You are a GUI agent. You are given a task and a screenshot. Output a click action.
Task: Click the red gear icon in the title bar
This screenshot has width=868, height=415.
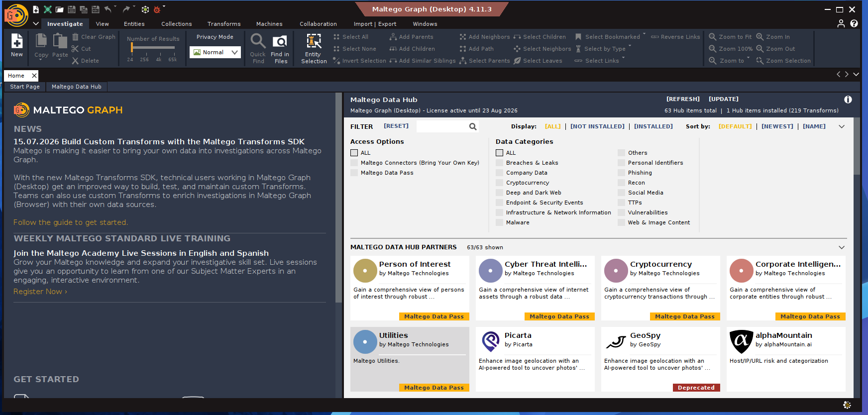(x=157, y=9)
